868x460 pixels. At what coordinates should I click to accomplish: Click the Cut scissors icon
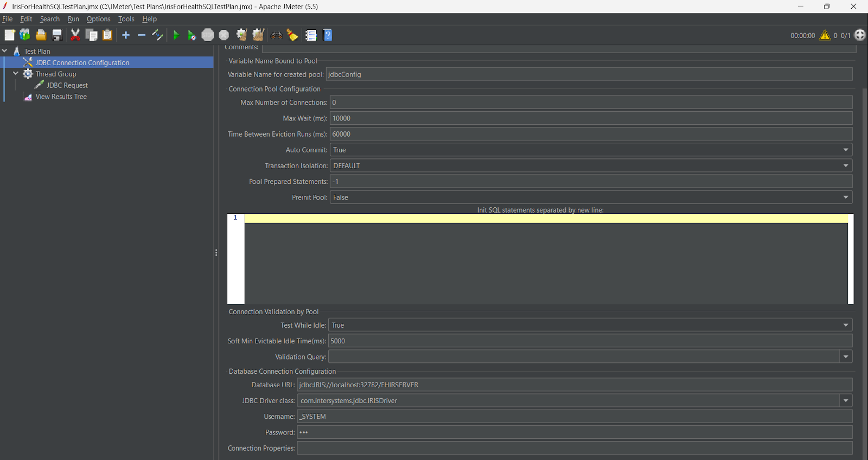75,35
